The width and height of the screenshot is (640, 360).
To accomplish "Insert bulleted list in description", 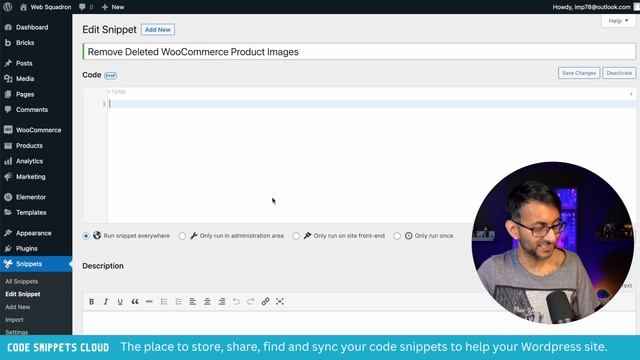I will tap(164, 302).
